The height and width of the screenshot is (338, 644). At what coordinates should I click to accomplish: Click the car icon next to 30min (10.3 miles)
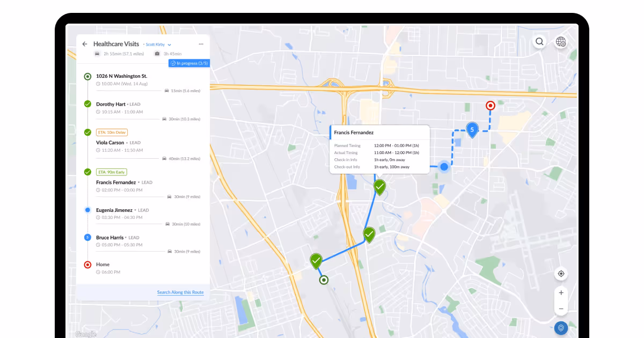164,119
